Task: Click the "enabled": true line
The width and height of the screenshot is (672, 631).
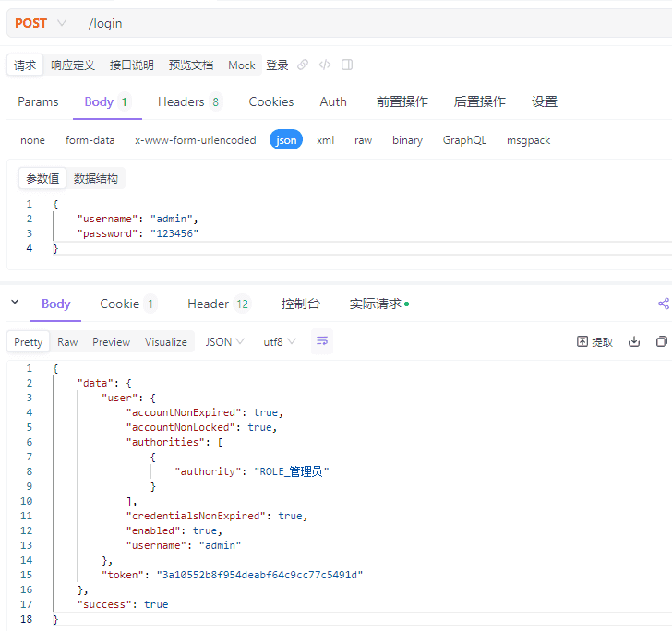Action: (x=174, y=530)
